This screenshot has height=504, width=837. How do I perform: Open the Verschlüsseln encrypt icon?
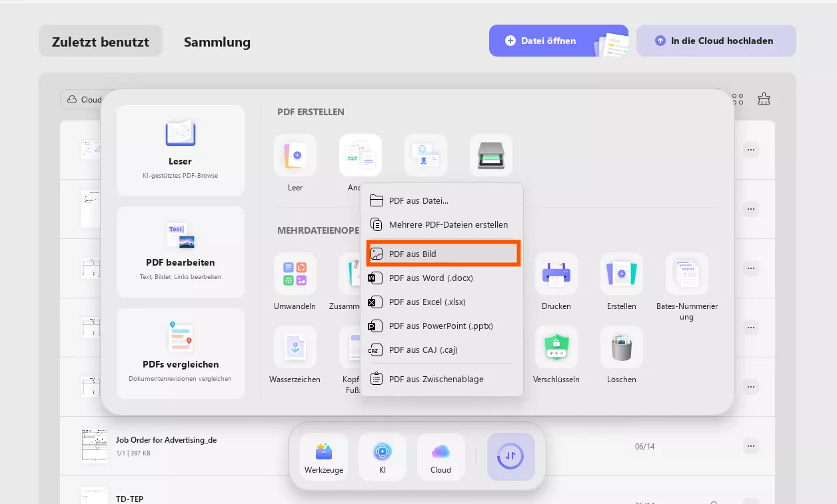click(556, 347)
